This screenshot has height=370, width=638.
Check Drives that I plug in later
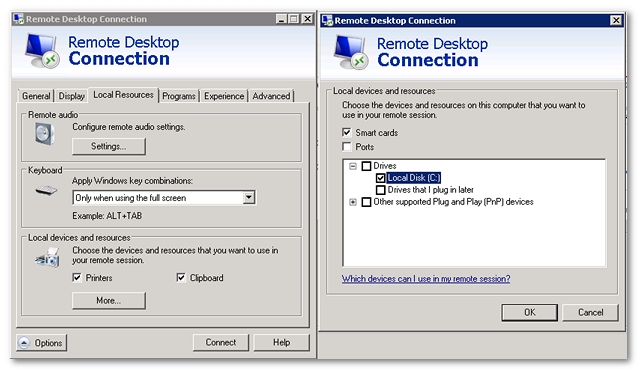tap(380, 190)
